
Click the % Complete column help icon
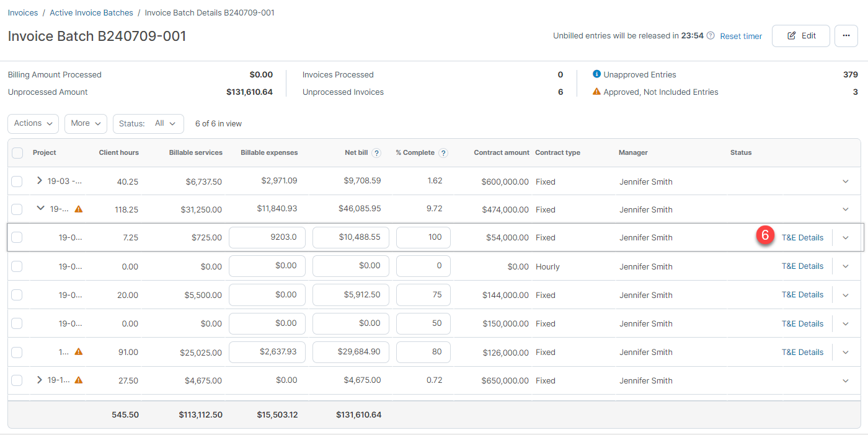click(x=443, y=153)
